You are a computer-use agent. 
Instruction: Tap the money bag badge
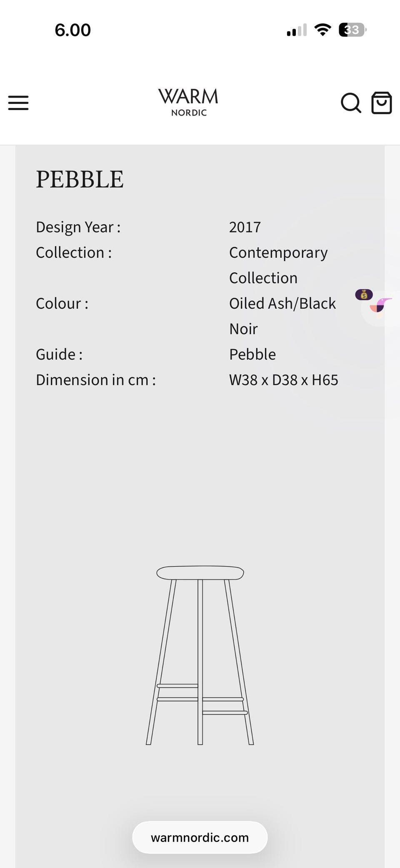pyautogui.click(x=364, y=295)
